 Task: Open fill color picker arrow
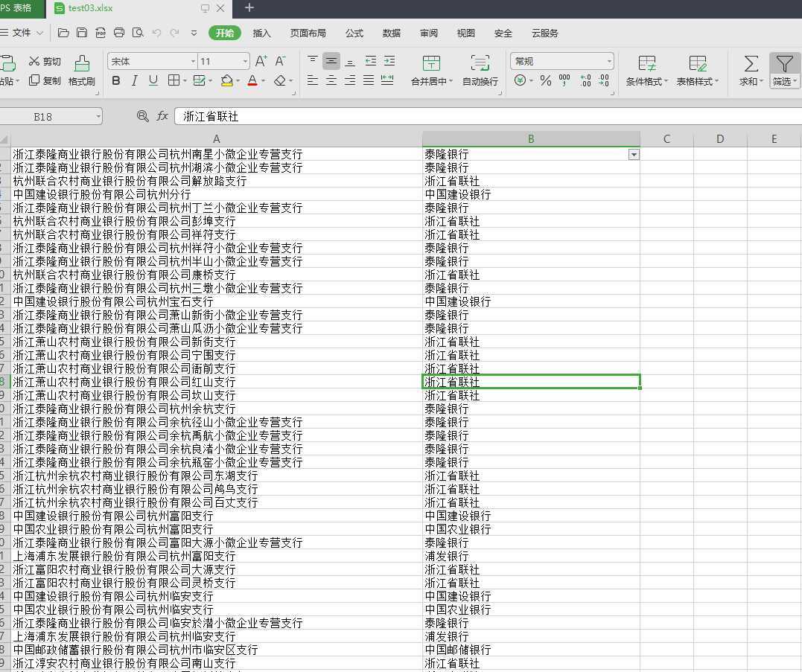[238, 80]
